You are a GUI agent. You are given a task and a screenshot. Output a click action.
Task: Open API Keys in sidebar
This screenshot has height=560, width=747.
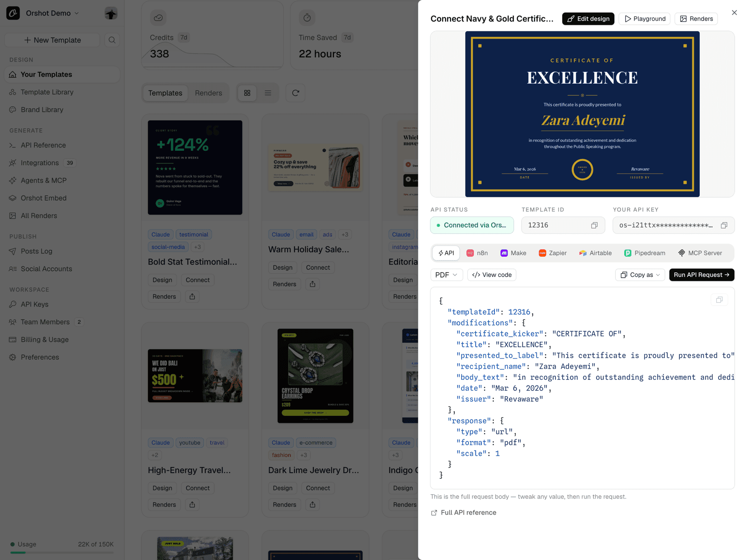coord(62,304)
